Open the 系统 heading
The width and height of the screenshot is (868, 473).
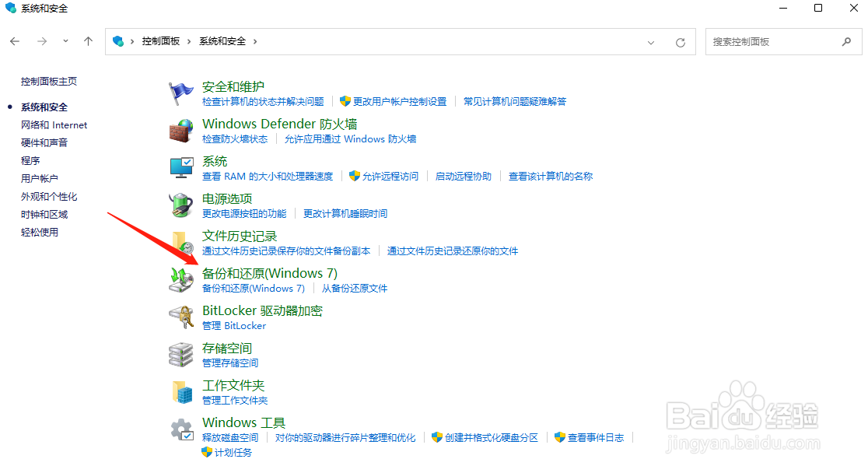coord(215,162)
